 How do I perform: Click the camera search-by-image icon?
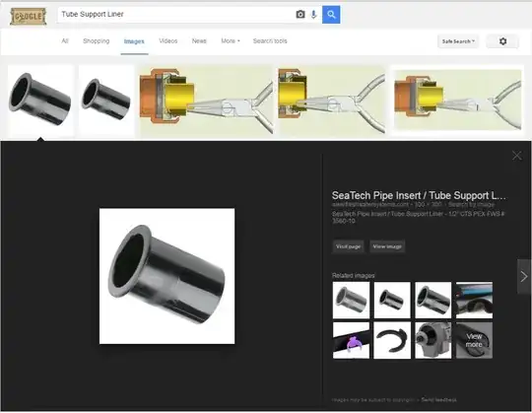[300, 14]
